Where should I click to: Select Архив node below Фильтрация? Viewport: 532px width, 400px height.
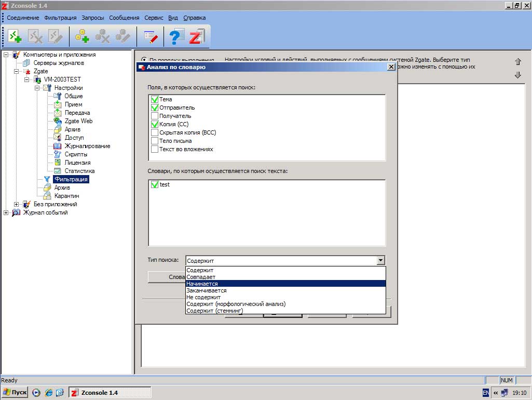62,188
